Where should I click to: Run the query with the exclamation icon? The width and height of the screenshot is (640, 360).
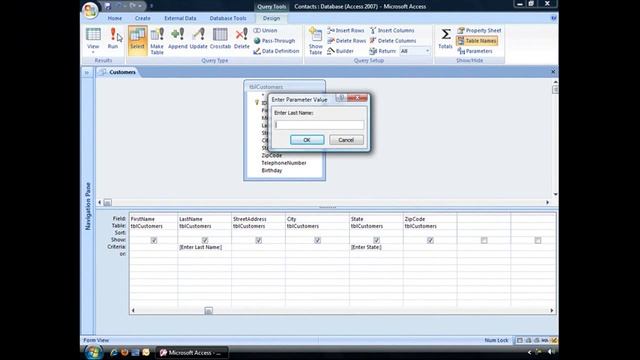(x=113, y=38)
